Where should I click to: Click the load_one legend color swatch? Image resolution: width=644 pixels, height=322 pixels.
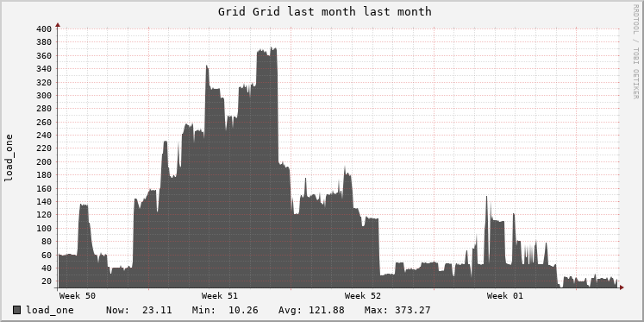click(x=17, y=310)
